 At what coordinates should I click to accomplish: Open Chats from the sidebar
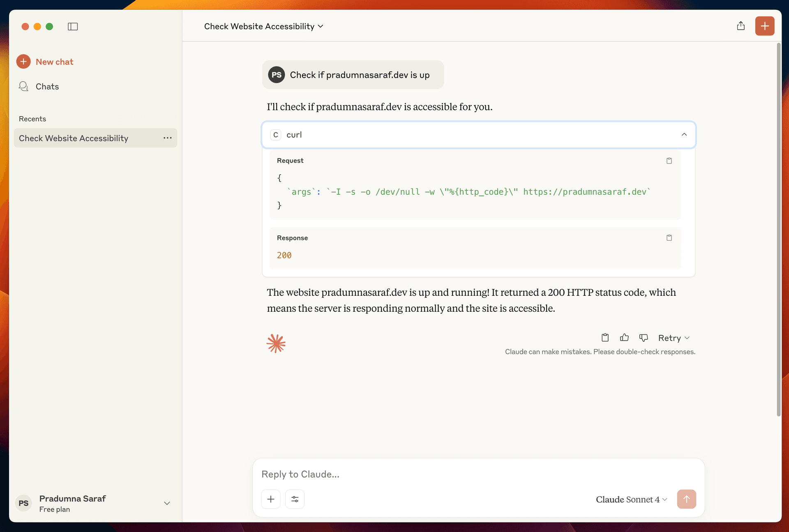pos(39,86)
